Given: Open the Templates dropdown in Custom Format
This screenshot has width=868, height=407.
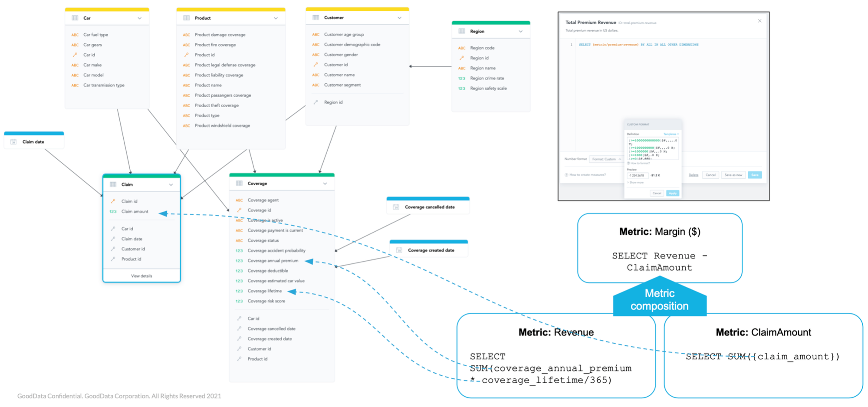Looking at the screenshot, I should pyautogui.click(x=671, y=134).
